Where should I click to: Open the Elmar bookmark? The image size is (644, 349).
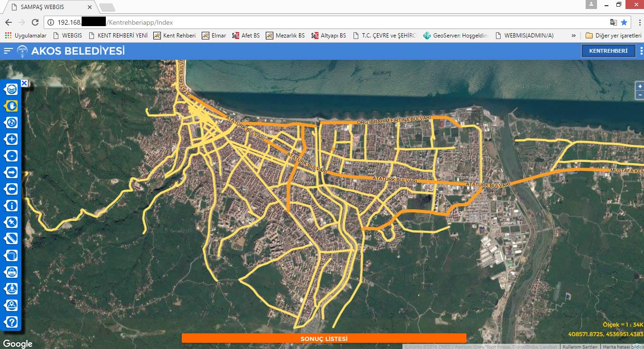coord(214,36)
